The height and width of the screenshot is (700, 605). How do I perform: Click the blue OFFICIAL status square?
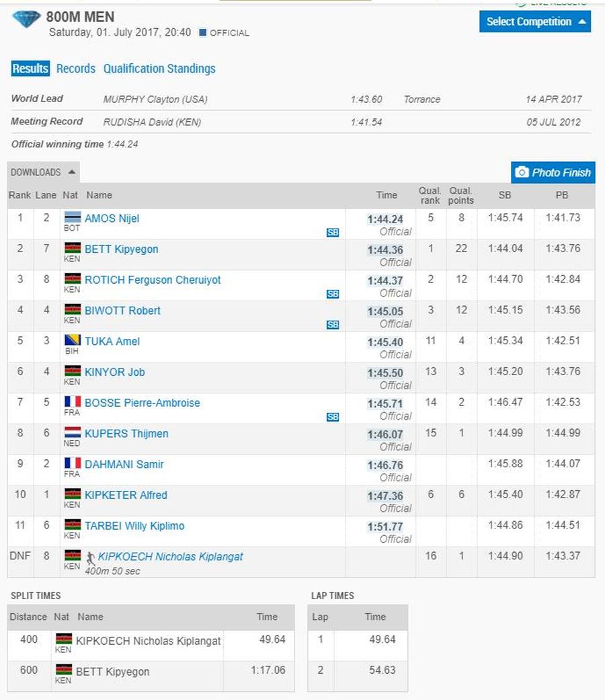click(202, 32)
